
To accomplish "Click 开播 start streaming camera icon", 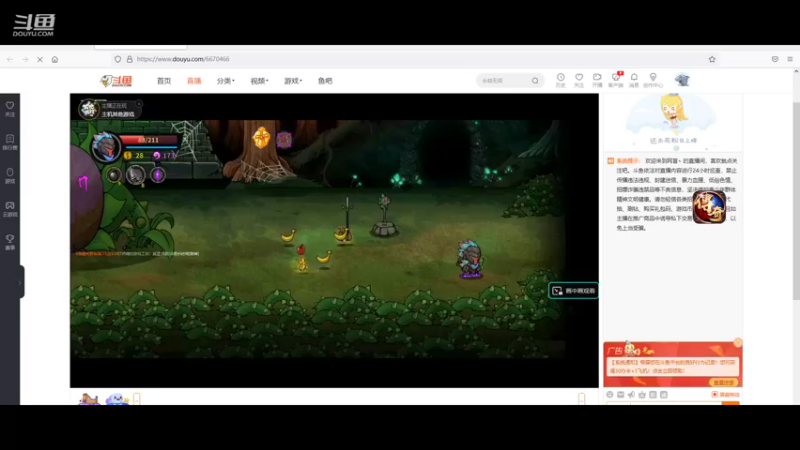I will pyautogui.click(x=597, y=80).
